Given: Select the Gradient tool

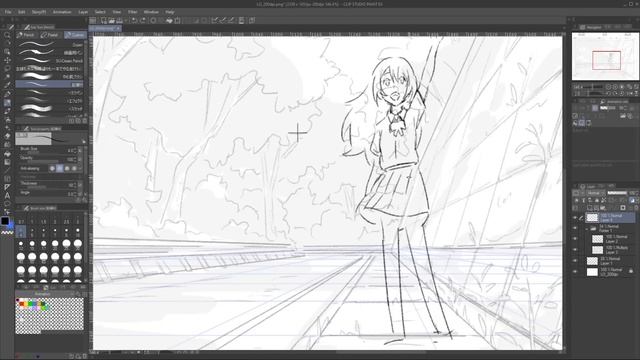Looking at the screenshot, I should pyautogui.click(x=7, y=162).
